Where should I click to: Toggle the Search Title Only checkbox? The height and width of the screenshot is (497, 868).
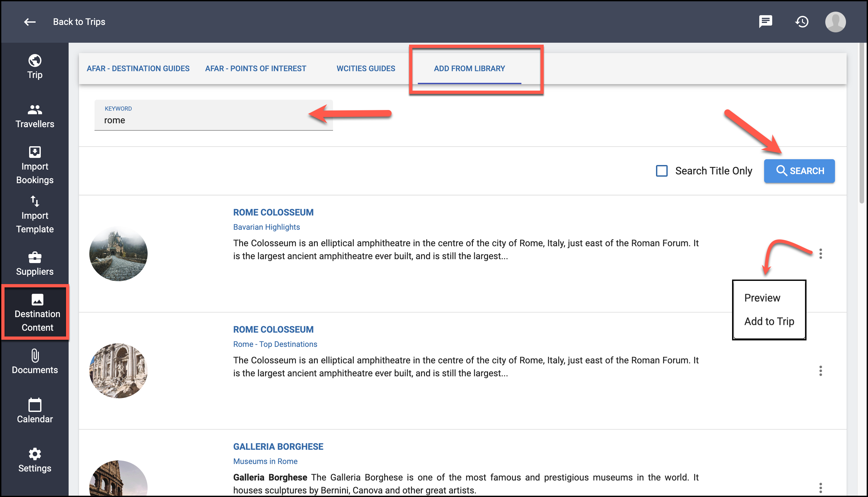662,171
